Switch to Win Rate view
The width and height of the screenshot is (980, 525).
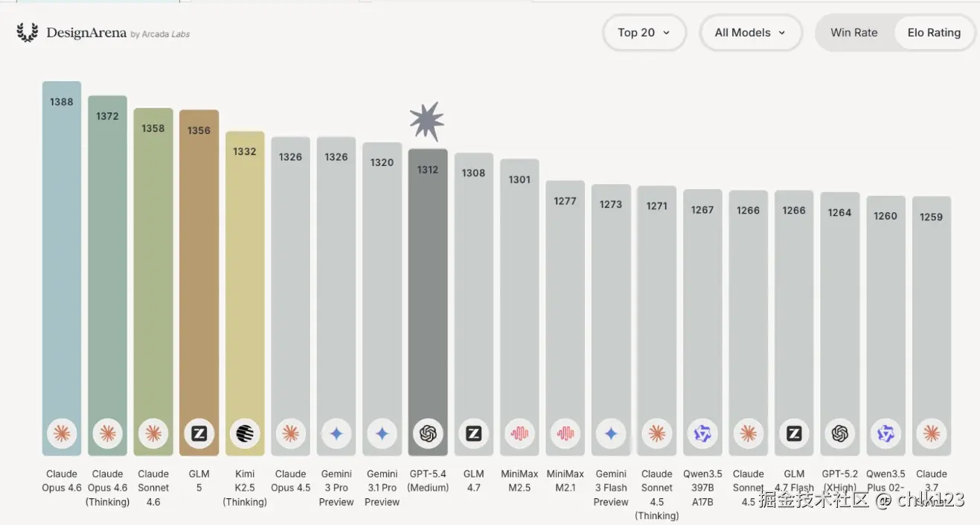pyautogui.click(x=854, y=33)
